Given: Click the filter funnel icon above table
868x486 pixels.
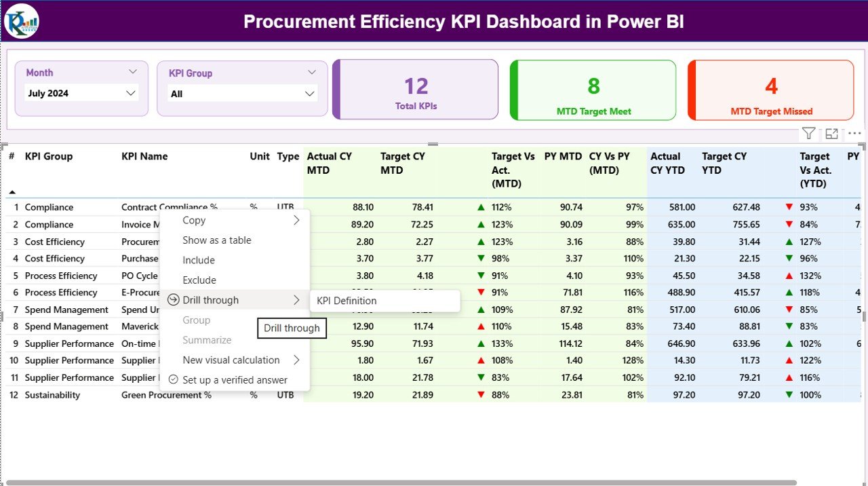Looking at the screenshot, I should [808, 134].
